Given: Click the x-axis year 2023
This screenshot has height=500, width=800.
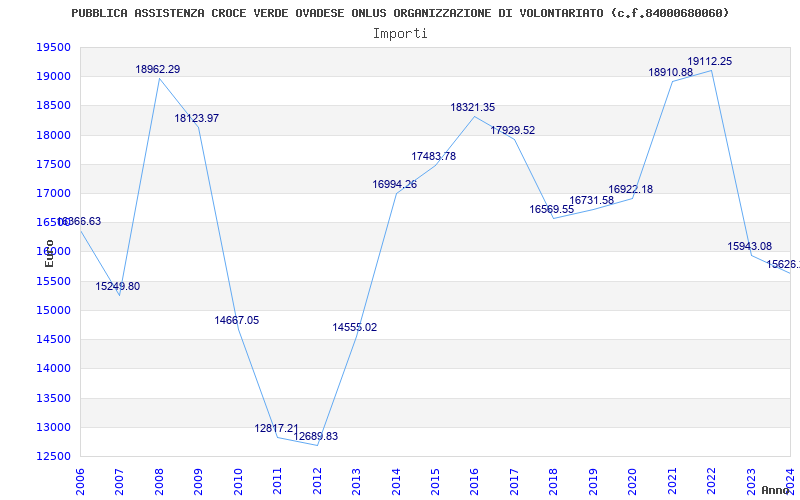Looking at the screenshot, I should click(751, 481).
